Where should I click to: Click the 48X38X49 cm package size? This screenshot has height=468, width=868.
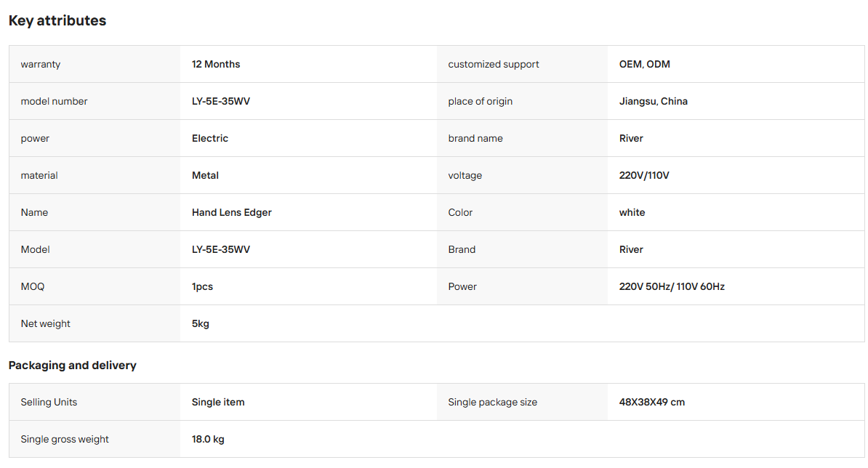click(651, 402)
